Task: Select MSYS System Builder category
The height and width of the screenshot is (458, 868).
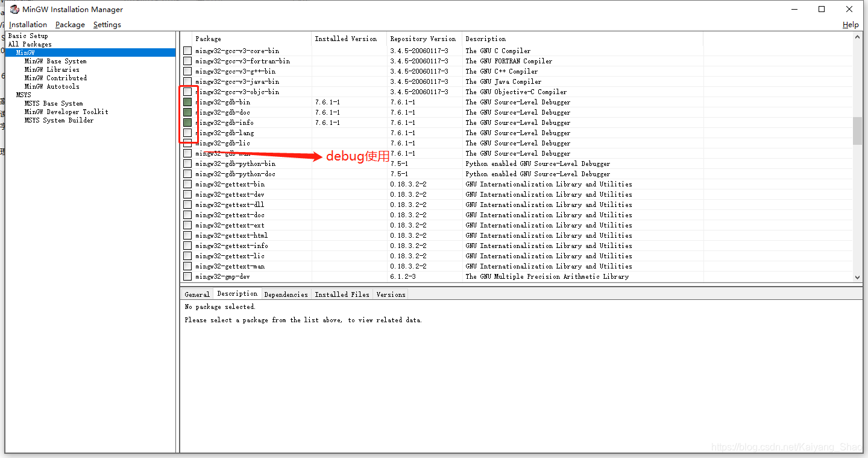Action: pyautogui.click(x=59, y=120)
